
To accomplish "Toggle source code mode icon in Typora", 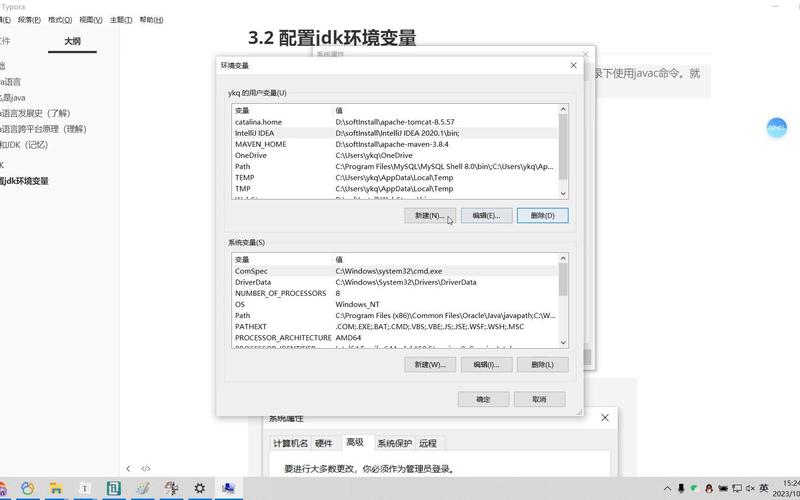I will pos(146,468).
